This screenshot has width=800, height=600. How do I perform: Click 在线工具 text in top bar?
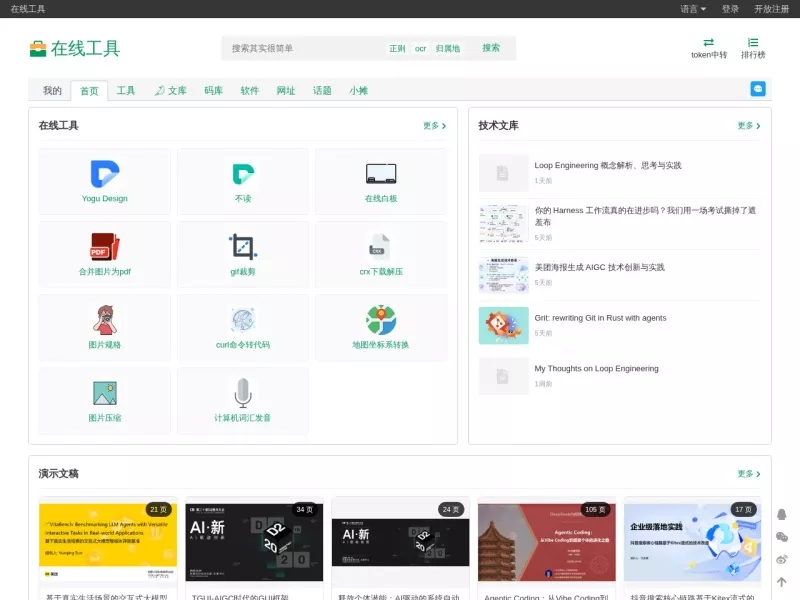pos(28,9)
